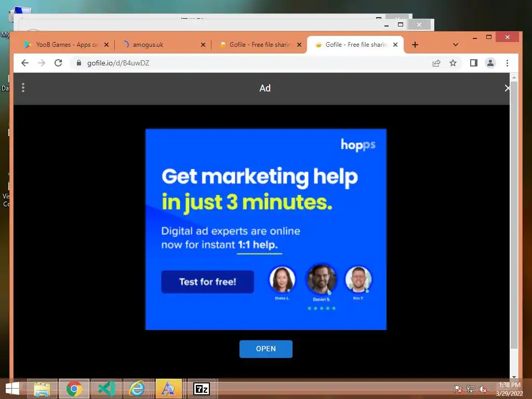Viewport: 532px width, 399px height.
Task: Click the first expert's portrait photo
Action: 282,280
